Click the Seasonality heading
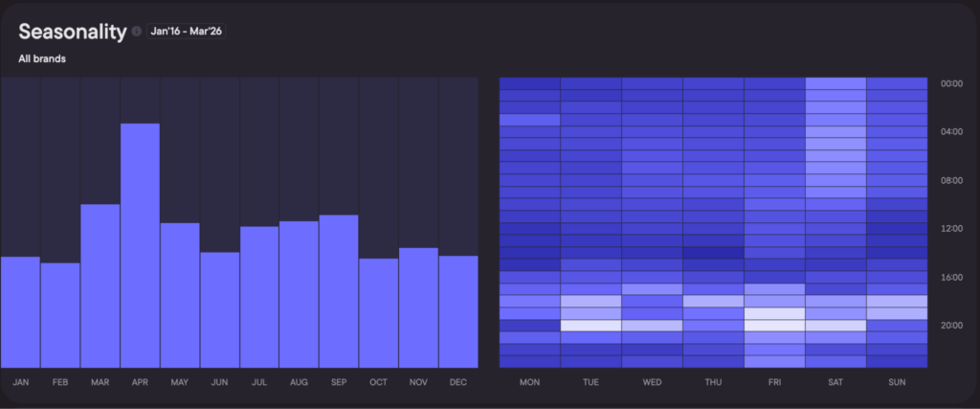 click(72, 32)
